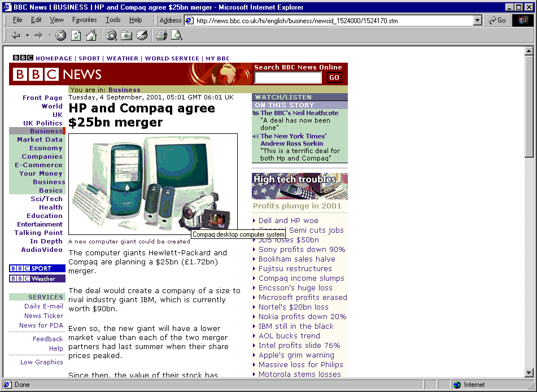Print the page with the printer icon
537x392 pixels.
[x=161, y=35]
